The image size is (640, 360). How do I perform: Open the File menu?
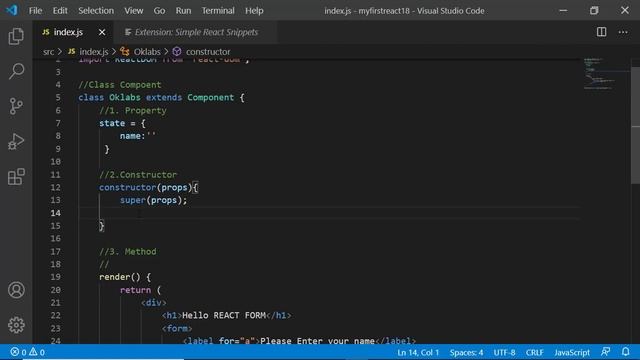35,11
